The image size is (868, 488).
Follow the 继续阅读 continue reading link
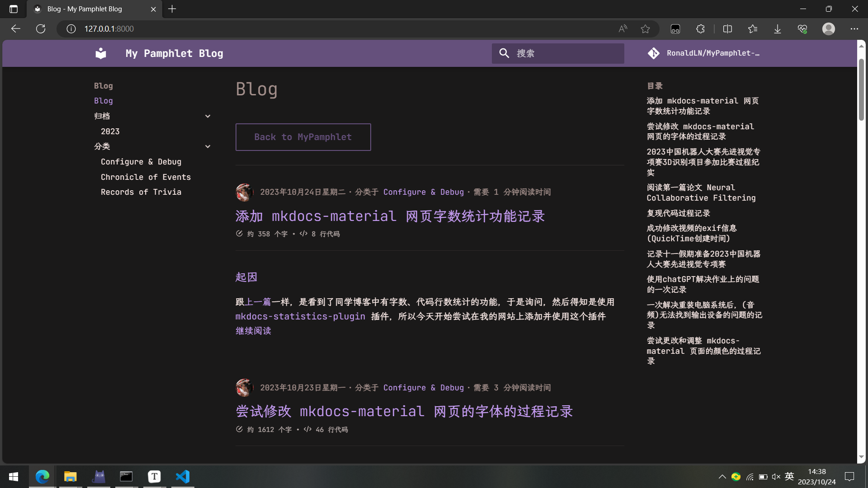253,331
